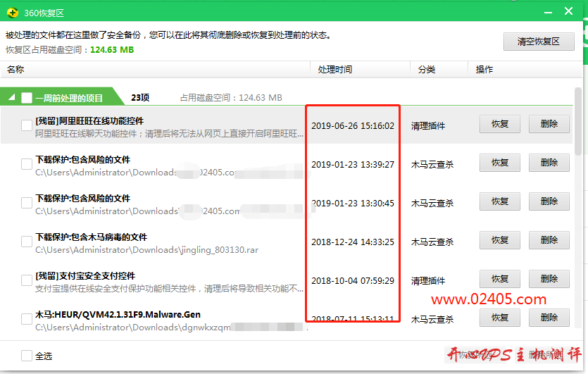Delete the 支付宝安全支付控件 entry
The height and width of the screenshot is (374, 588).
pyautogui.click(x=549, y=280)
